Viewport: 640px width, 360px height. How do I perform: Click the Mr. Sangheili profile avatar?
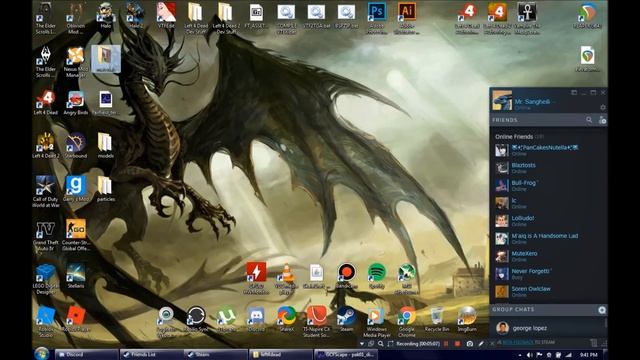tap(502, 100)
